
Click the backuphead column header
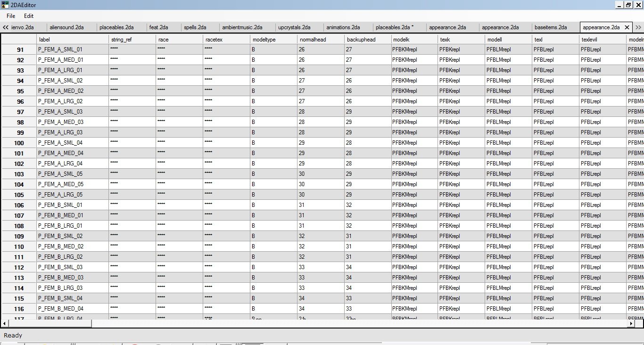(x=368, y=40)
